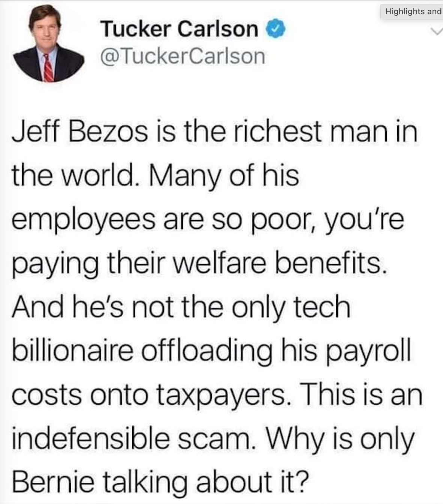Click the word "billionaire" in the tweet
The image size is (443, 504).
coord(73,351)
